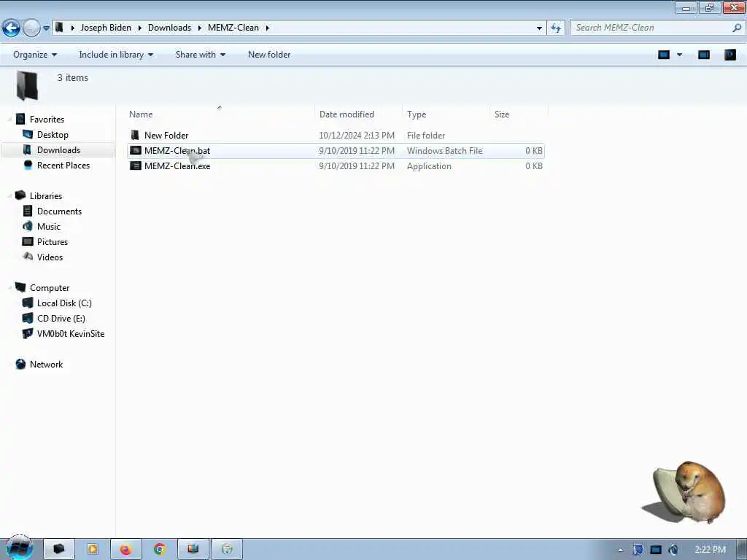747x560 pixels.
Task: Open Recent Places in the sidebar
Action: tap(63, 166)
